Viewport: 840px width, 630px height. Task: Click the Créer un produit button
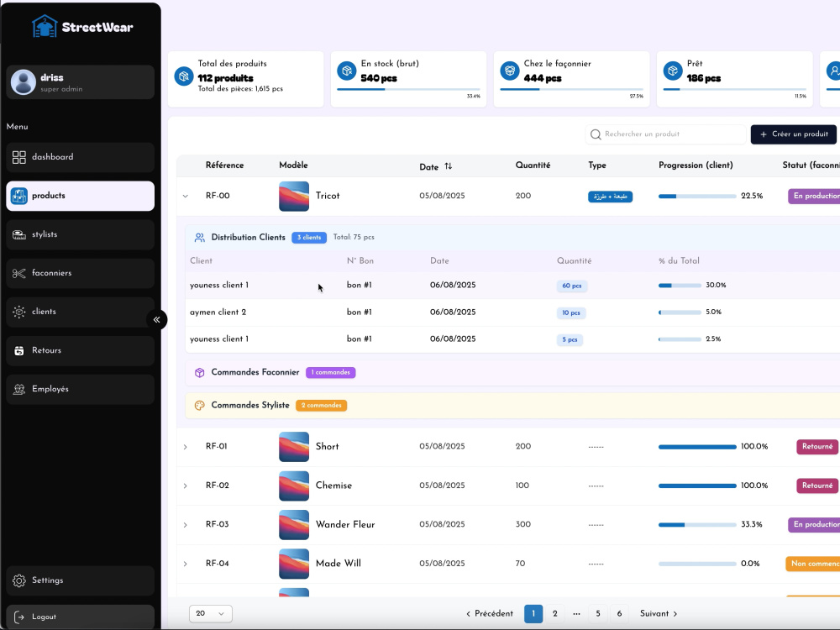pos(794,134)
